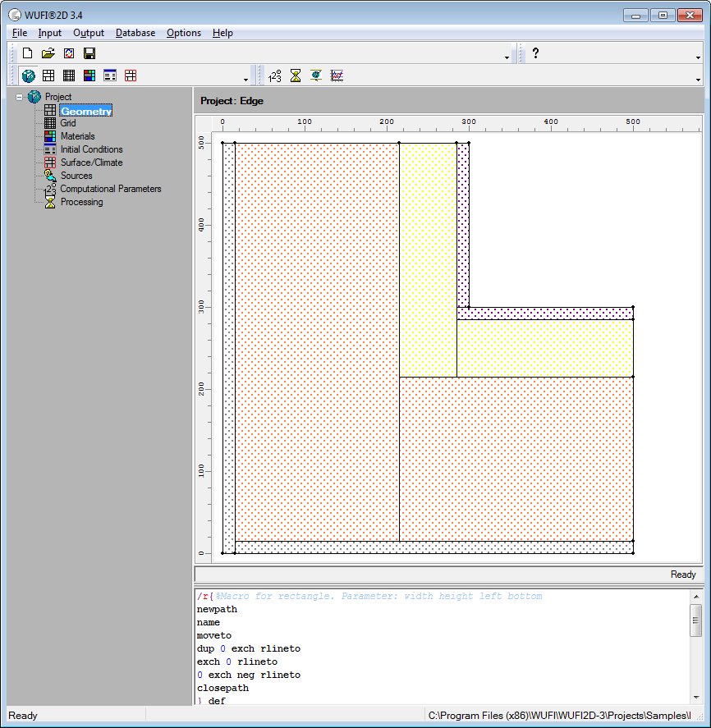Select the Project root tree label
This screenshot has height=728, width=711.
pos(58,97)
